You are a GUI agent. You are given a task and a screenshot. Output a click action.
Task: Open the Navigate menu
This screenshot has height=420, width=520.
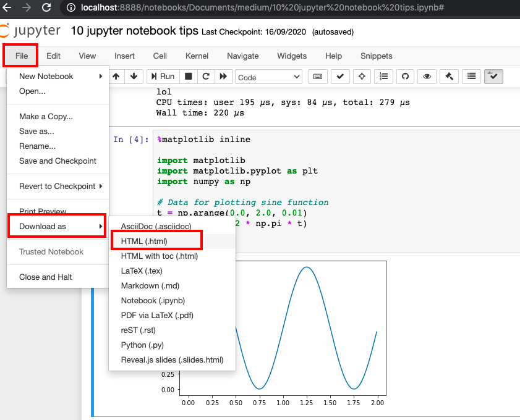tap(243, 56)
